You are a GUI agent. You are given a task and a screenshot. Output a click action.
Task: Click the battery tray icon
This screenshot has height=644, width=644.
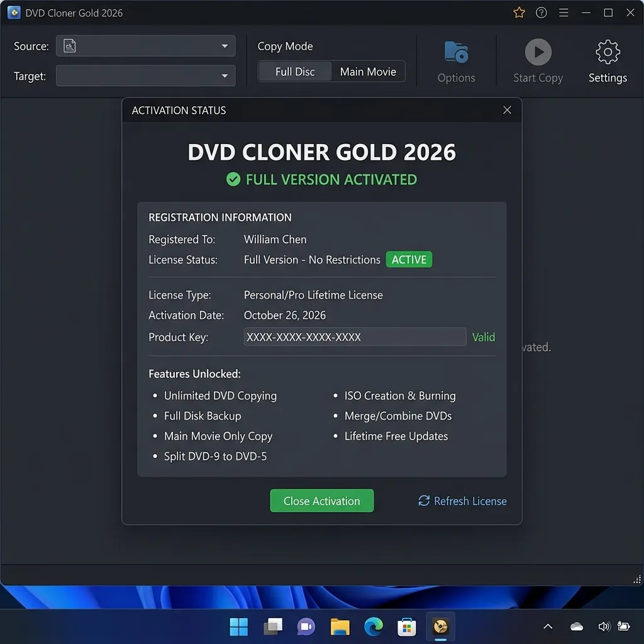click(624, 626)
